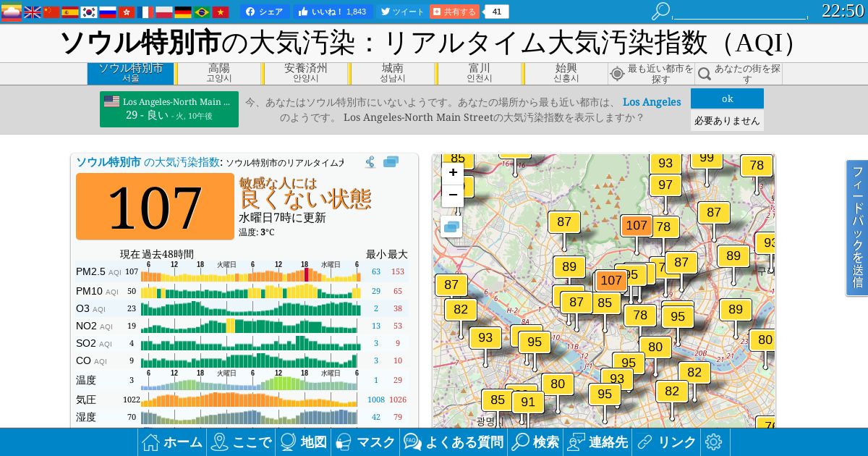Open the search magnifier icon at top

[x=660, y=11]
